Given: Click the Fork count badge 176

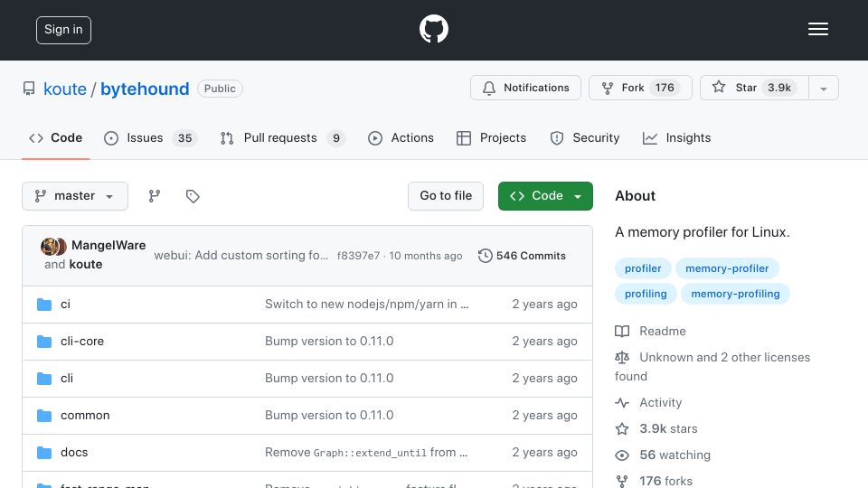Looking at the screenshot, I should 665,88.
